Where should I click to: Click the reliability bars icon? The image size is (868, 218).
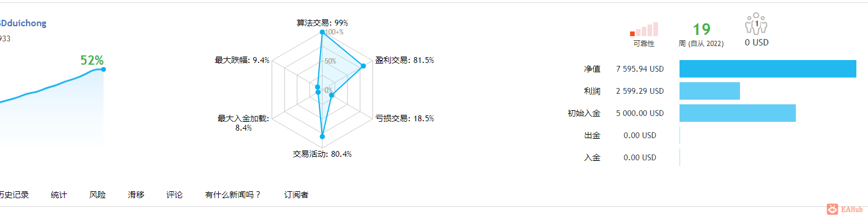644,29
